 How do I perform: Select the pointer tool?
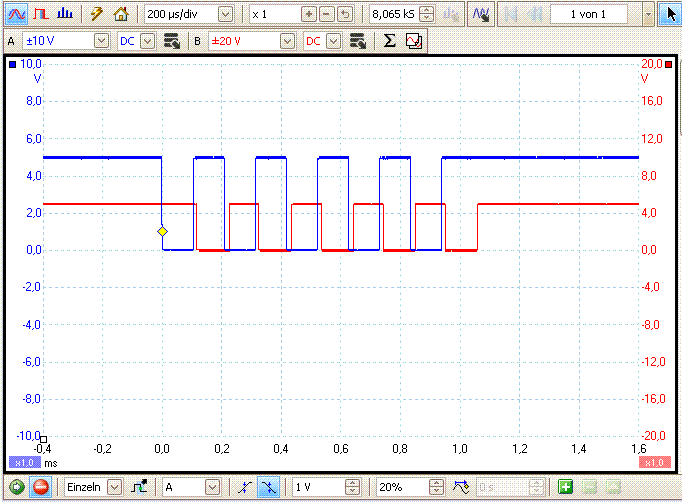point(670,14)
